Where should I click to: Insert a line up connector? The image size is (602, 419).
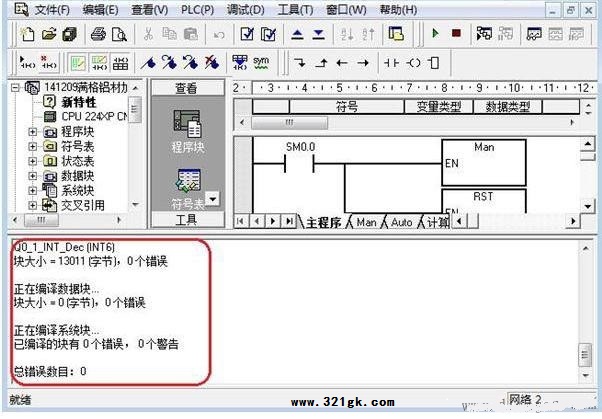tap(321, 62)
